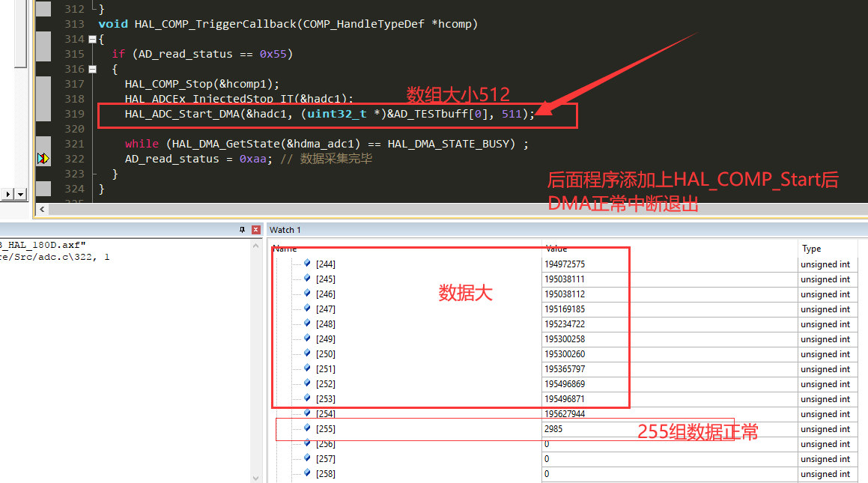Select watch element [253] row
868x483 pixels.
point(562,398)
